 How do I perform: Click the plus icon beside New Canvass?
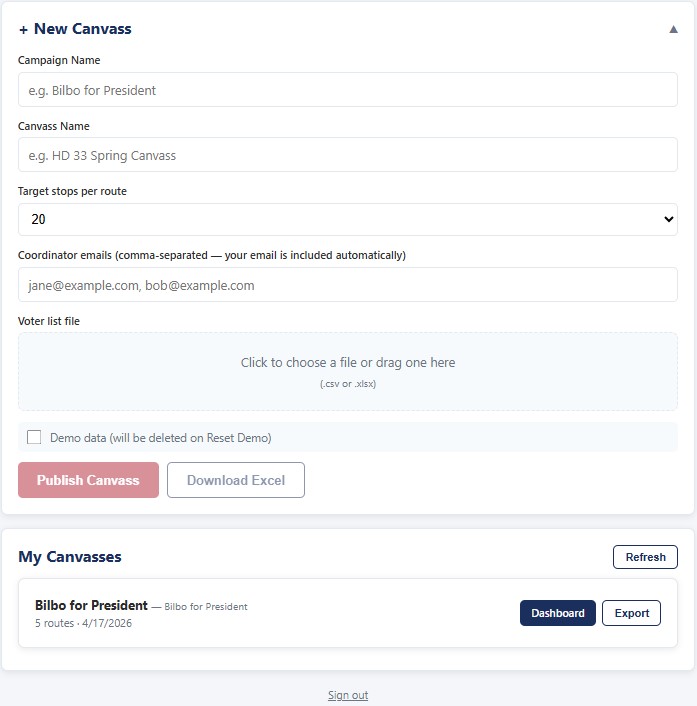tap(23, 30)
